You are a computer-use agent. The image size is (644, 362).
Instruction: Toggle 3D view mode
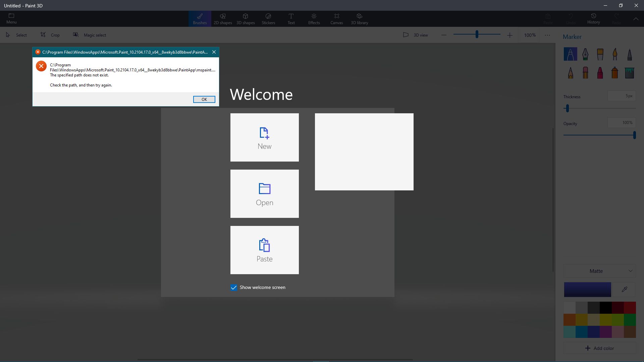[x=415, y=35]
